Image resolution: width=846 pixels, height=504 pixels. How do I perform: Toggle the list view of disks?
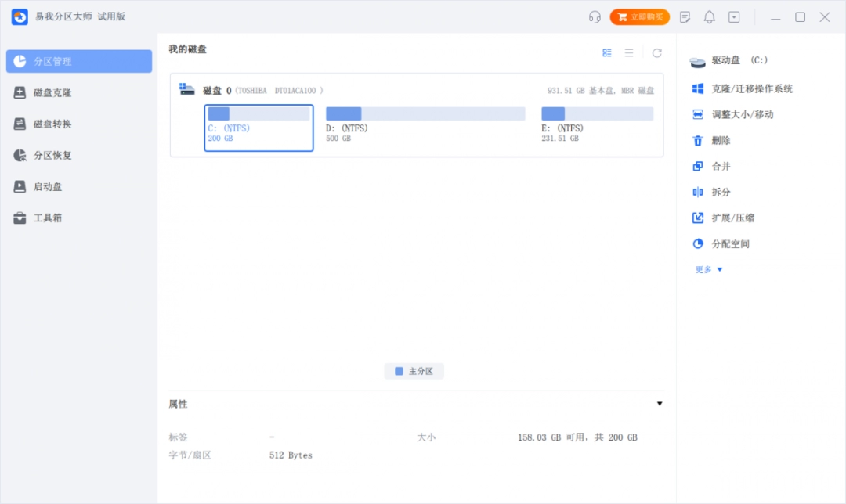[x=628, y=52]
